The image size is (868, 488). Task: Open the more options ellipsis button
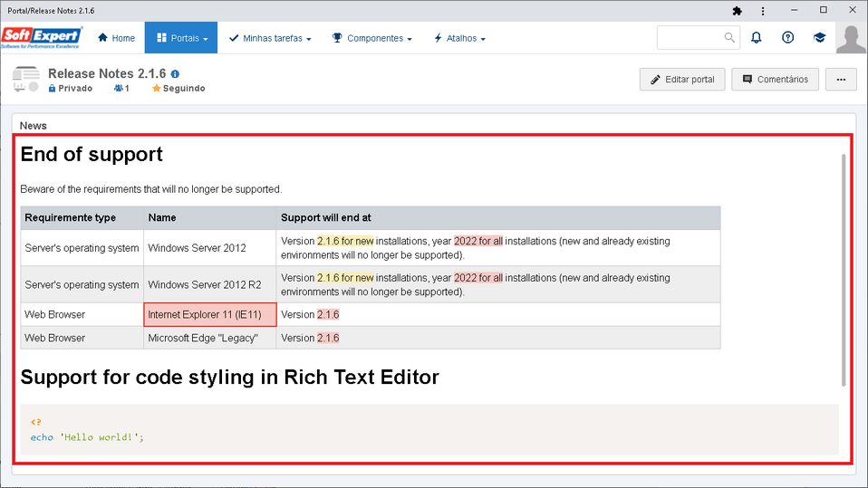coord(841,79)
